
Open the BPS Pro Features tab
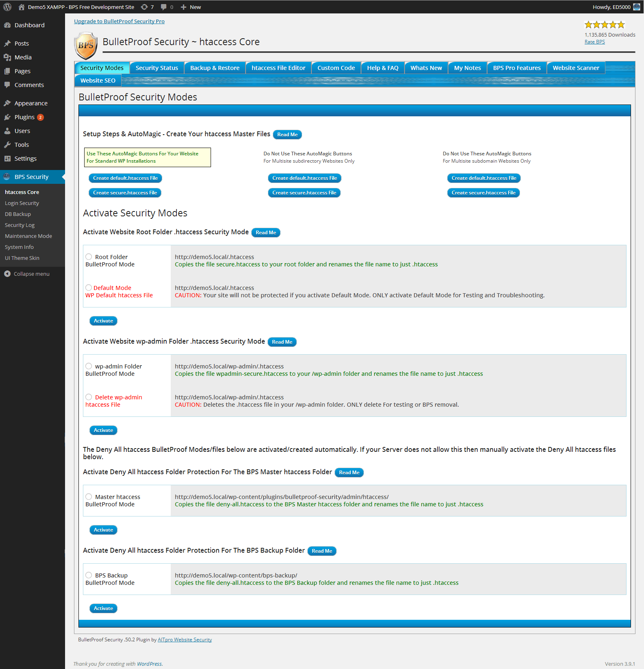tap(517, 68)
